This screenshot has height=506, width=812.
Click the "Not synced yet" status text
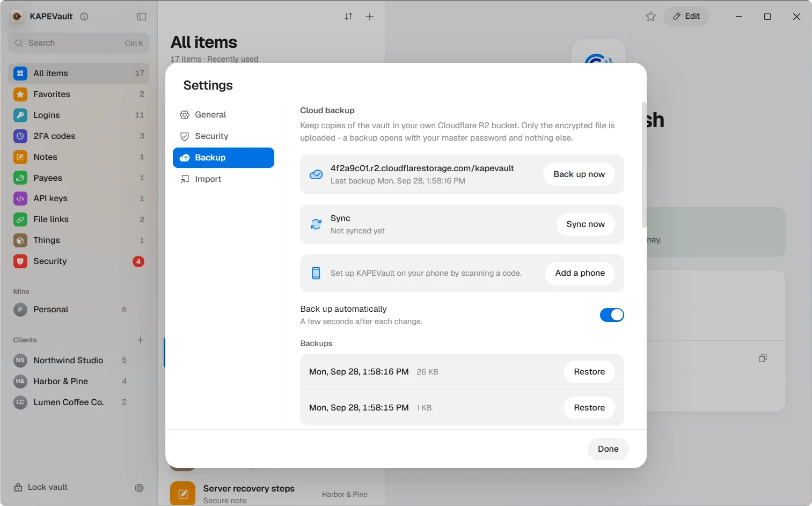click(x=357, y=231)
